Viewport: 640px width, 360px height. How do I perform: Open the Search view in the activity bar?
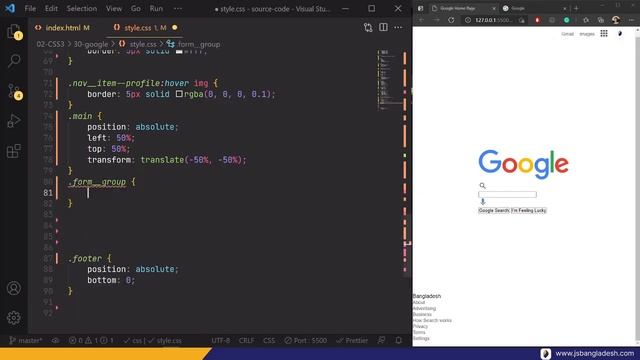[14, 61]
